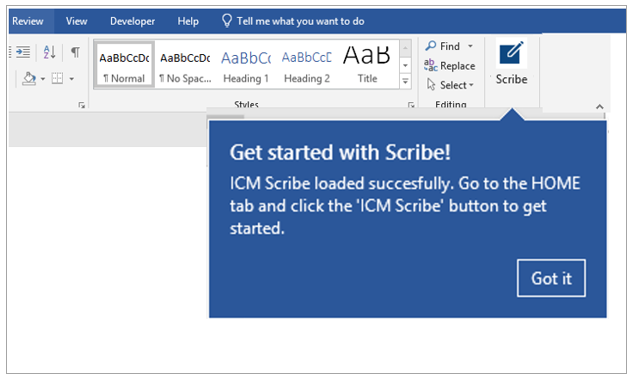Apply the Heading 1 style
The width and height of the screenshot is (636, 386).
[x=246, y=64]
